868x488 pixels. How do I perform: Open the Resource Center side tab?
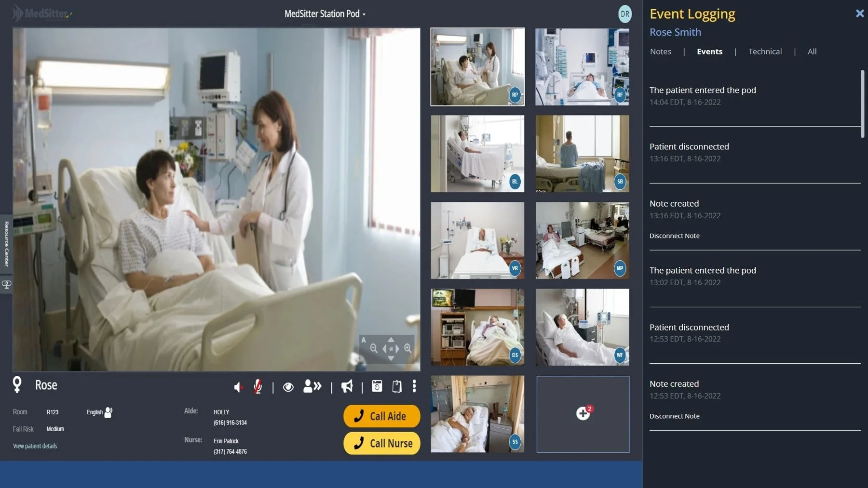(x=6, y=244)
